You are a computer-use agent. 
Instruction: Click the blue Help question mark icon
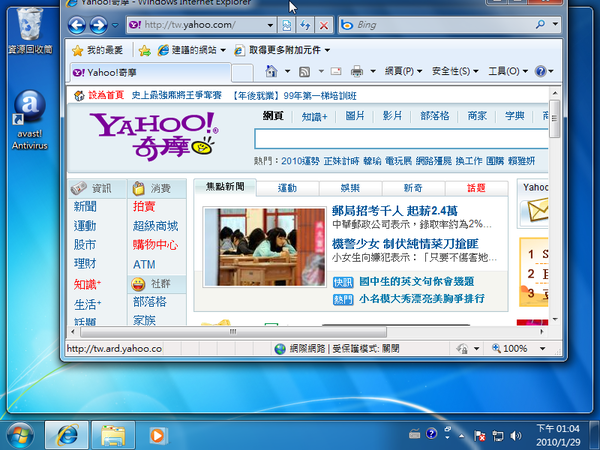541,71
